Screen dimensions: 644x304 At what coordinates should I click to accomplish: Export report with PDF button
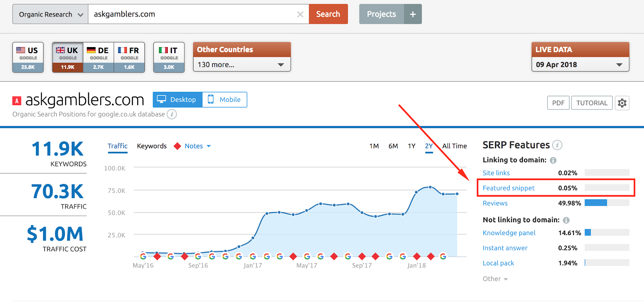(558, 103)
